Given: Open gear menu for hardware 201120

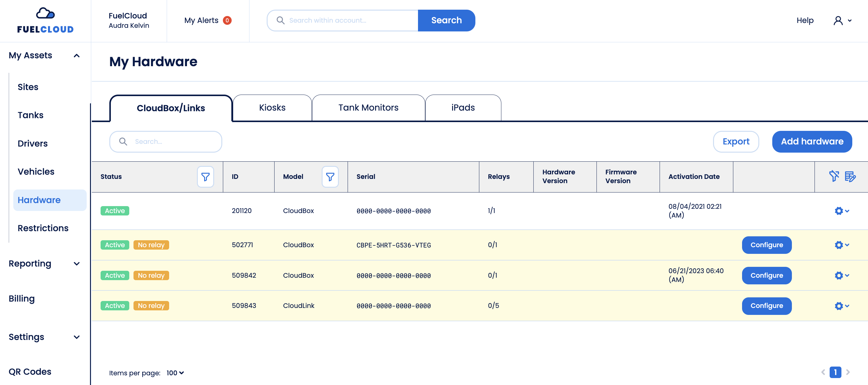Looking at the screenshot, I should (x=842, y=211).
